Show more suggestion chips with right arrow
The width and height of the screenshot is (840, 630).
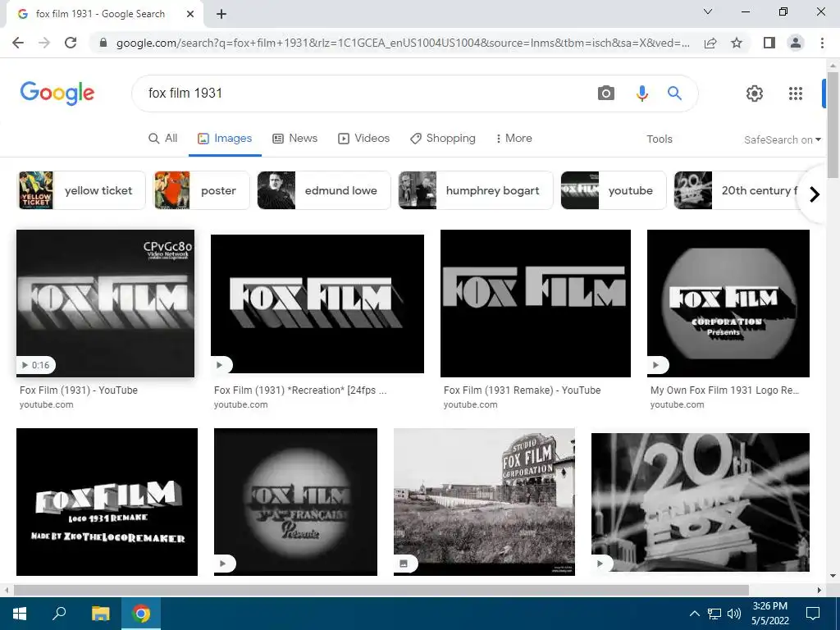[815, 194]
